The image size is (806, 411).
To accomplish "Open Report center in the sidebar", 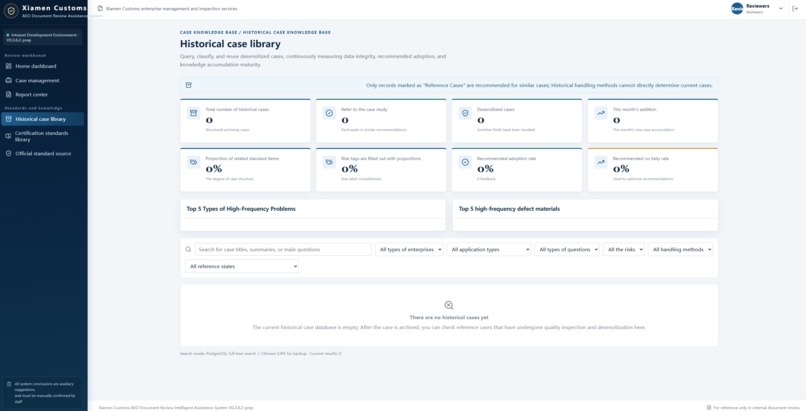I will coord(43,95).
